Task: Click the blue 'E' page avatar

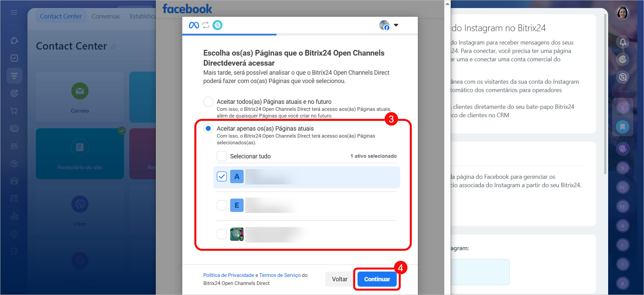Action: [237, 205]
